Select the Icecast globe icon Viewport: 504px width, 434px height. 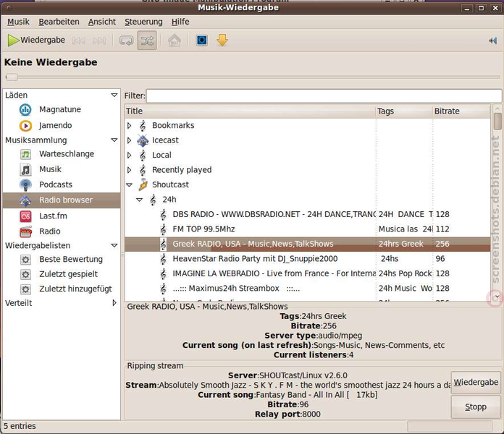point(143,140)
